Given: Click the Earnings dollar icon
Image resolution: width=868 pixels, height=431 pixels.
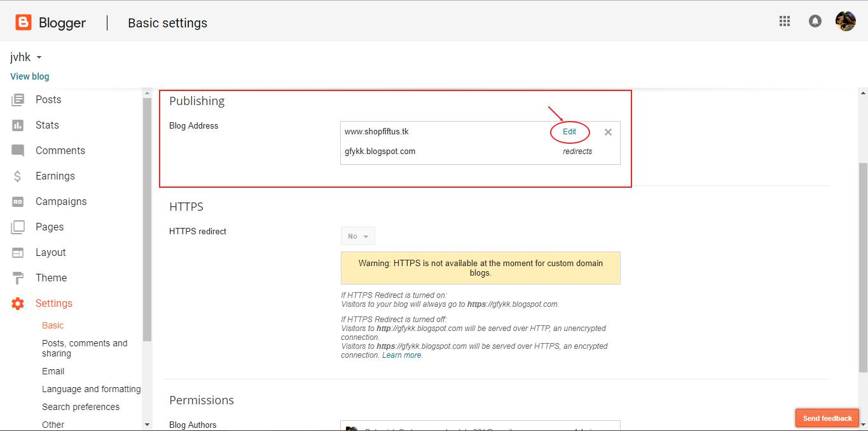Looking at the screenshot, I should point(18,176).
